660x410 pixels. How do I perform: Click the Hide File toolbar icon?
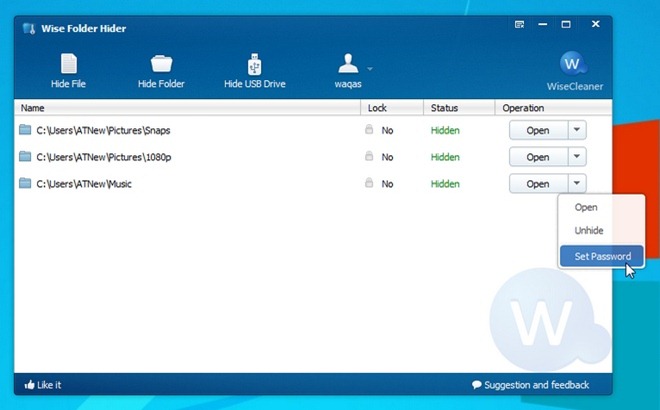(x=69, y=64)
